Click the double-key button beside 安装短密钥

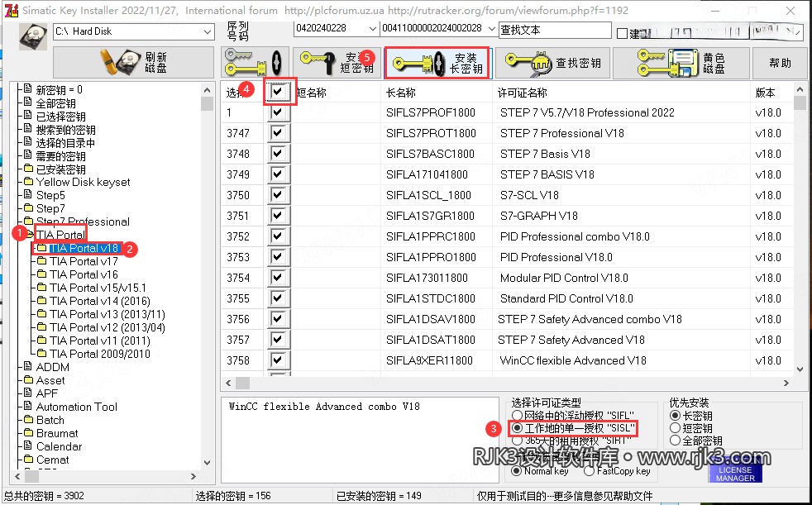tap(255, 63)
